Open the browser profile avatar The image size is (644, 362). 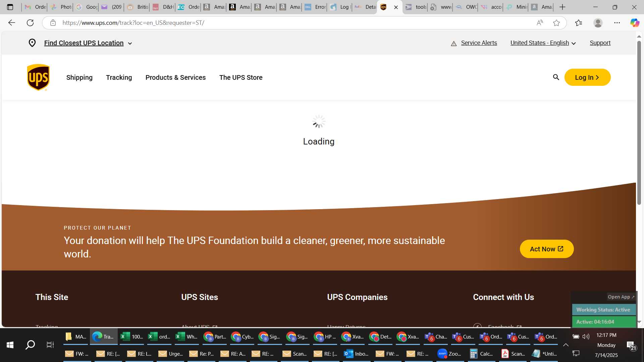pos(598,23)
